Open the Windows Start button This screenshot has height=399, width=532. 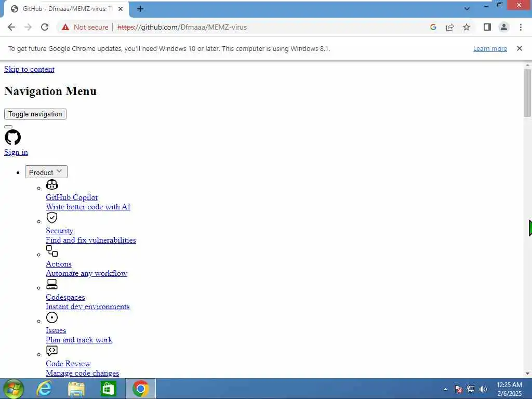(13, 389)
